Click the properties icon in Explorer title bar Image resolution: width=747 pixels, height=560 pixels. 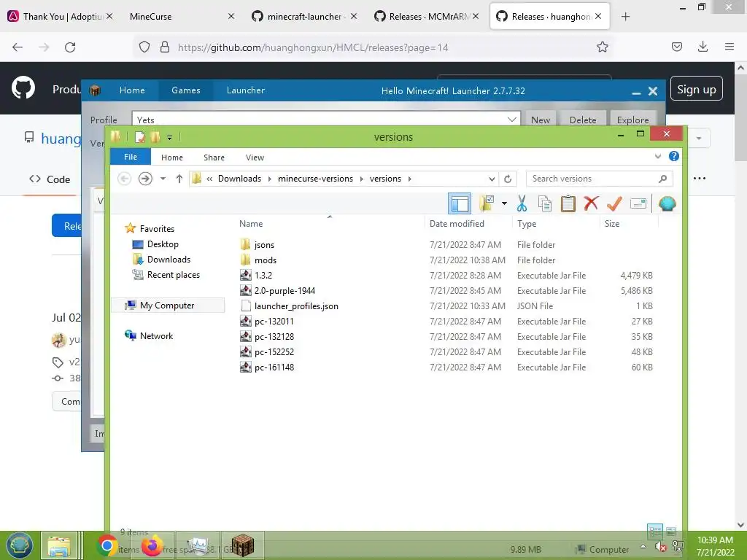coord(139,137)
